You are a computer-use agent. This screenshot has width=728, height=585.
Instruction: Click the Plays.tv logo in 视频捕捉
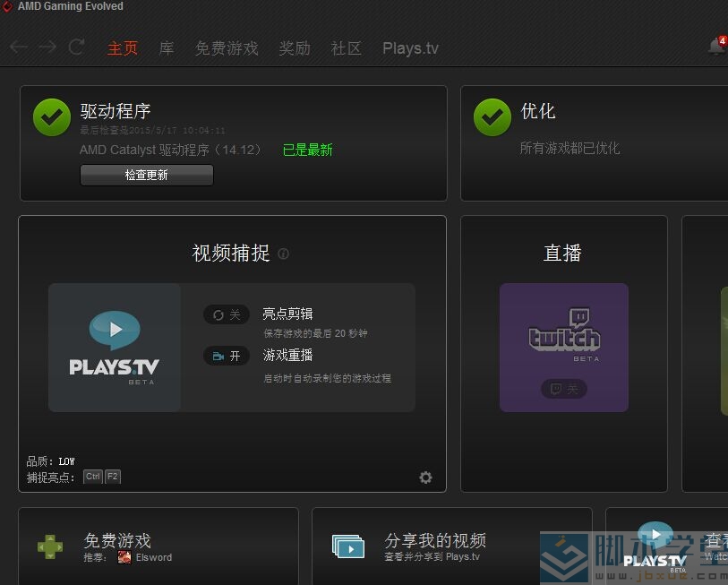[115, 348]
